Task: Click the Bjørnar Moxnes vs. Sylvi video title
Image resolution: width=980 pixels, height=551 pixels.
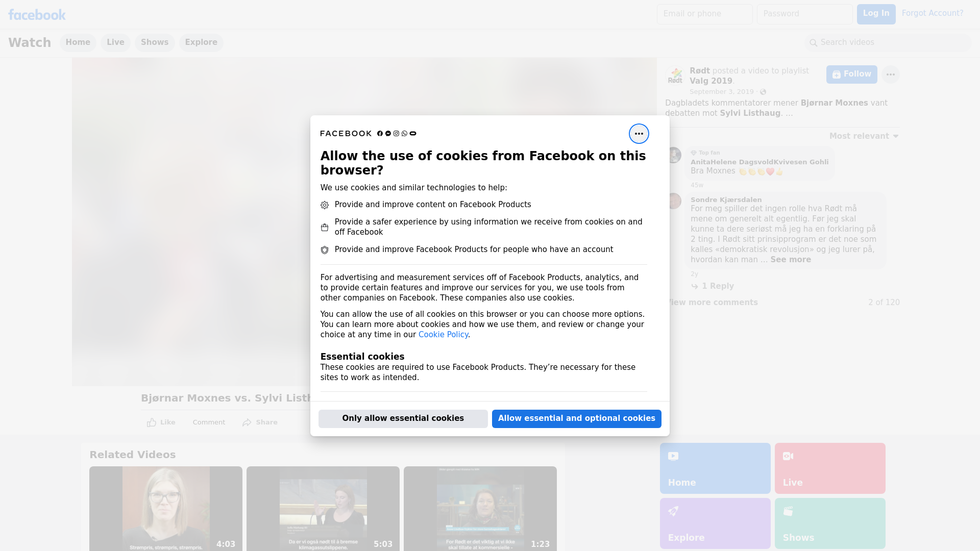Action: 226,398
